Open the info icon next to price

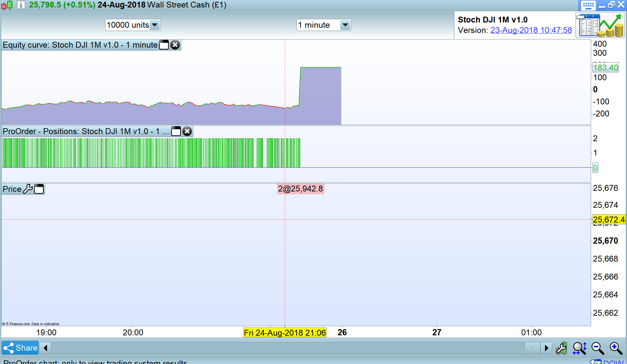tap(21, 5)
